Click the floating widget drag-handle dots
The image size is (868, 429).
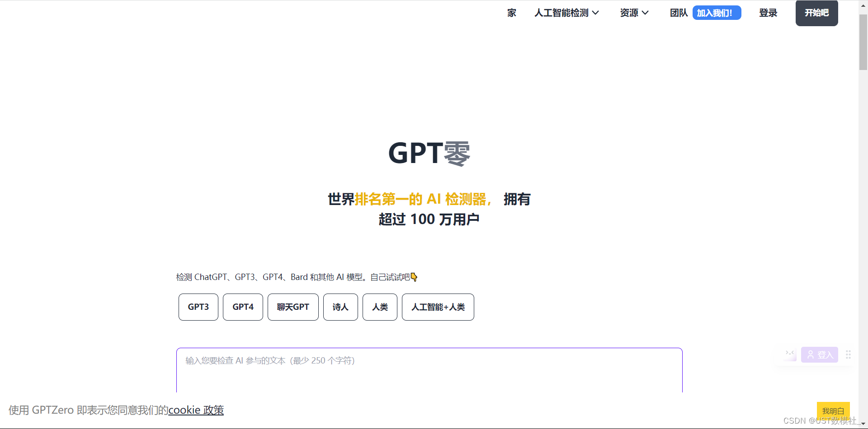pyautogui.click(x=848, y=355)
